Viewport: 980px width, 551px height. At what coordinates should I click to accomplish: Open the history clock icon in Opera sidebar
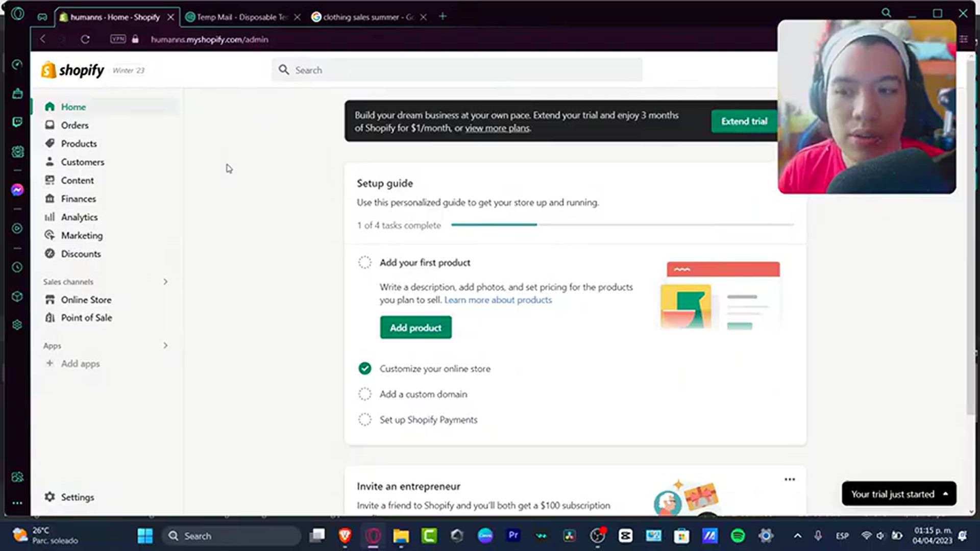click(17, 267)
